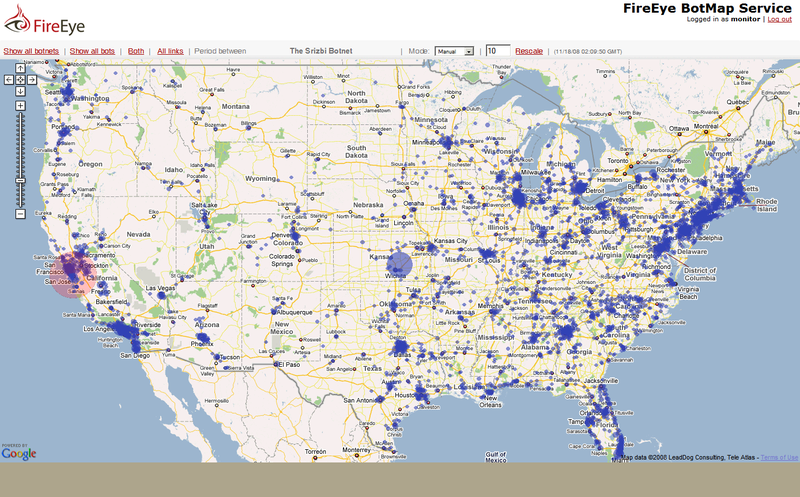This screenshot has width=800, height=497.
Task: Click the Oregon state label
Action: pyautogui.click(x=90, y=164)
